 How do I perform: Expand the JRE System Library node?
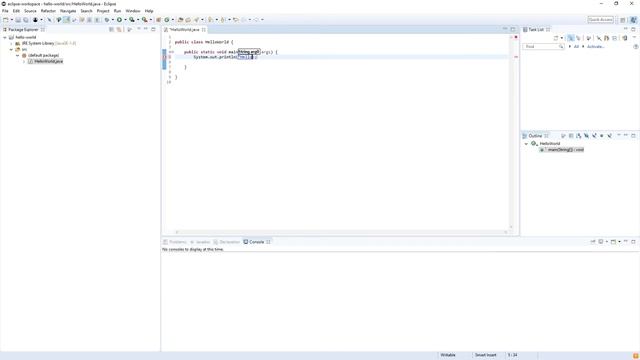(x=11, y=43)
